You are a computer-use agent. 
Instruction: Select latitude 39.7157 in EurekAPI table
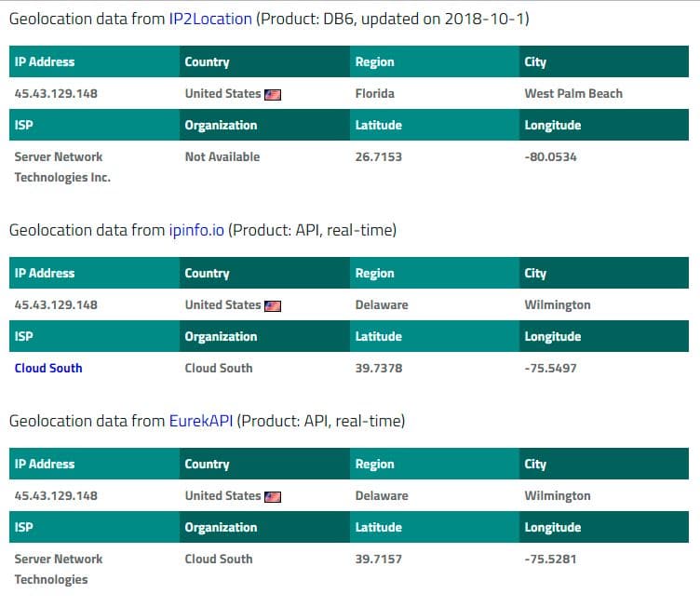(378, 559)
